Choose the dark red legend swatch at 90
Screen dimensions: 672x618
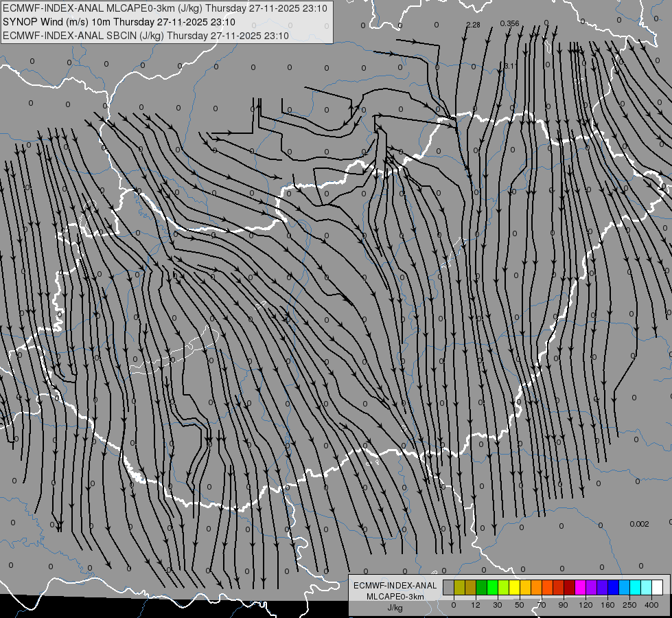(x=570, y=587)
